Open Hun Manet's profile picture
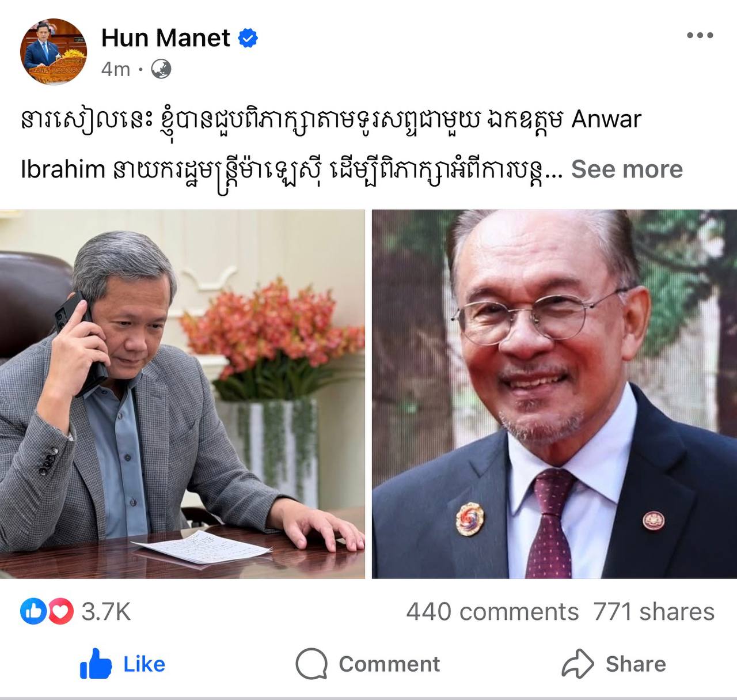 [54, 52]
